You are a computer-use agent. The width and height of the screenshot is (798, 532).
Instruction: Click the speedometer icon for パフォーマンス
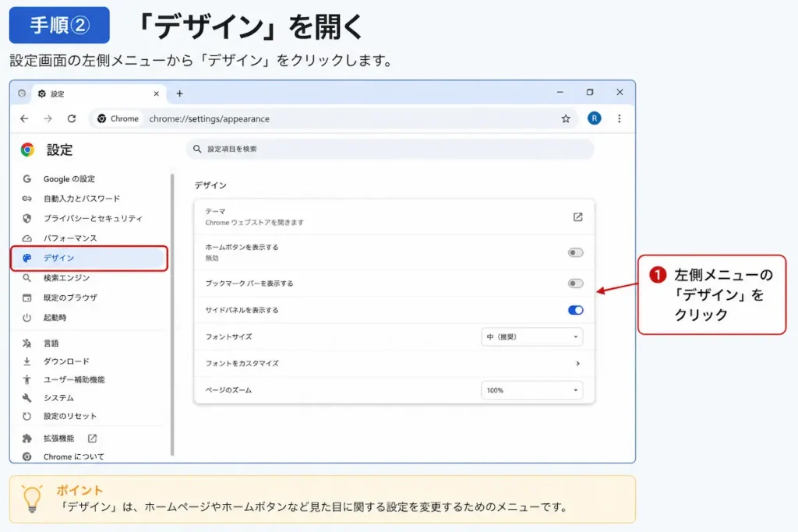tap(27, 238)
